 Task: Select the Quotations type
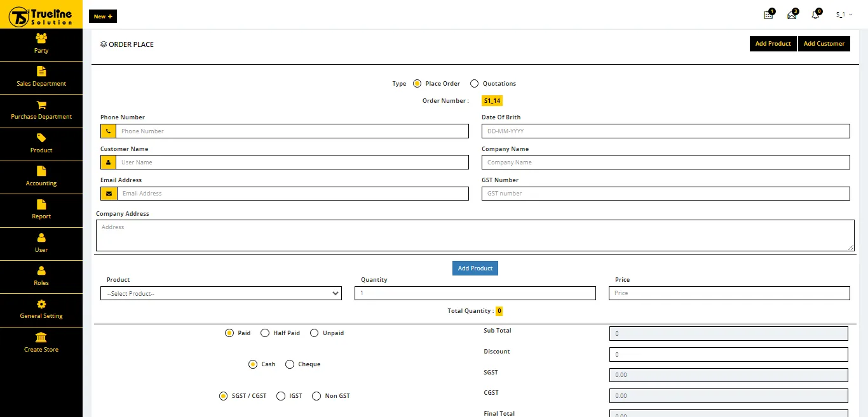tap(474, 83)
